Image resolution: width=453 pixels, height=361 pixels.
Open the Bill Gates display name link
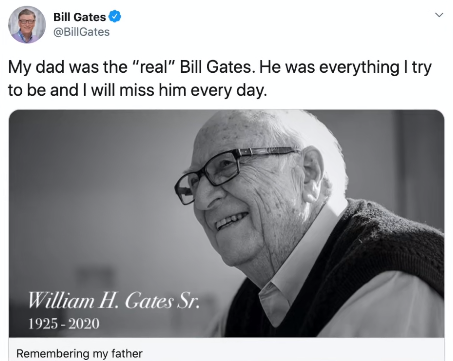(x=79, y=17)
